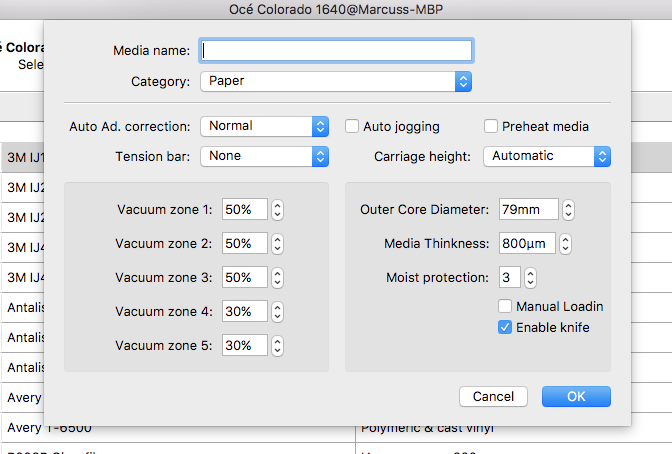This screenshot has height=454, width=672.
Task: Click the Vacuum zone 4 value field
Action: pos(245,311)
